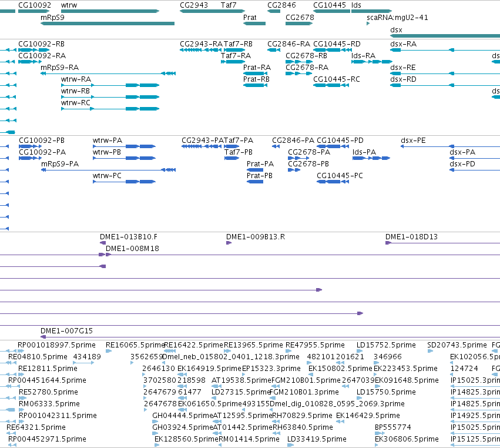Image resolution: width=500 pixels, height=448 pixels.
Task: Click the wtrw gene label
Action: (x=69, y=5)
